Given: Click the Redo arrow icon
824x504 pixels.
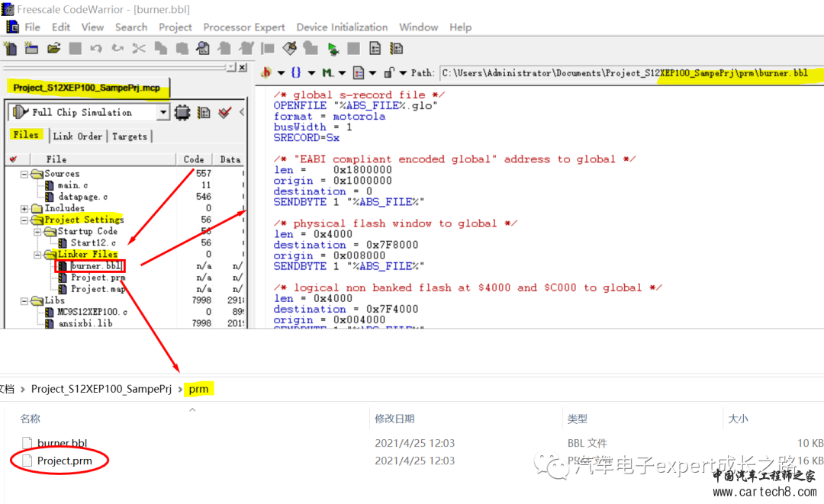Looking at the screenshot, I should [117, 49].
